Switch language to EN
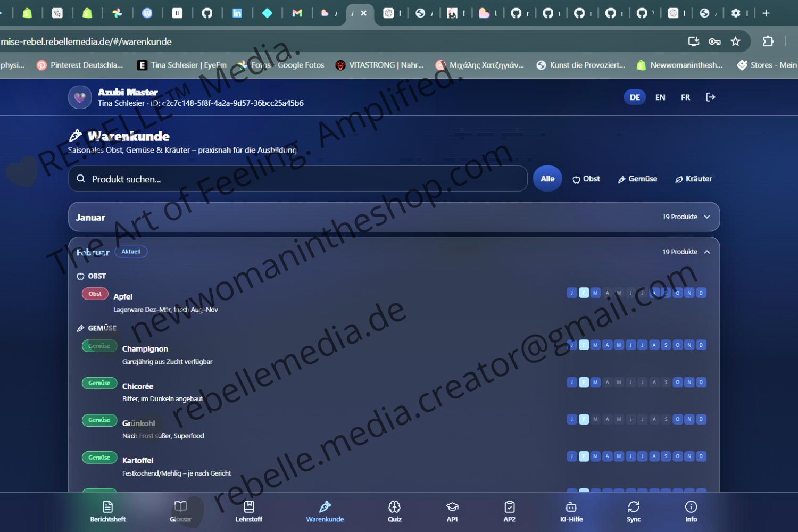The width and height of the screenshot is (798, 532). coord(660,97)
